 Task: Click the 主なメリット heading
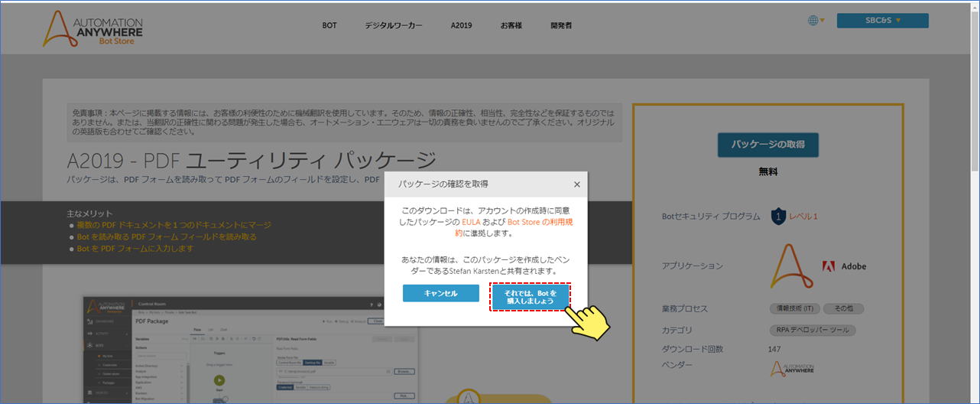tap(90, 213)
